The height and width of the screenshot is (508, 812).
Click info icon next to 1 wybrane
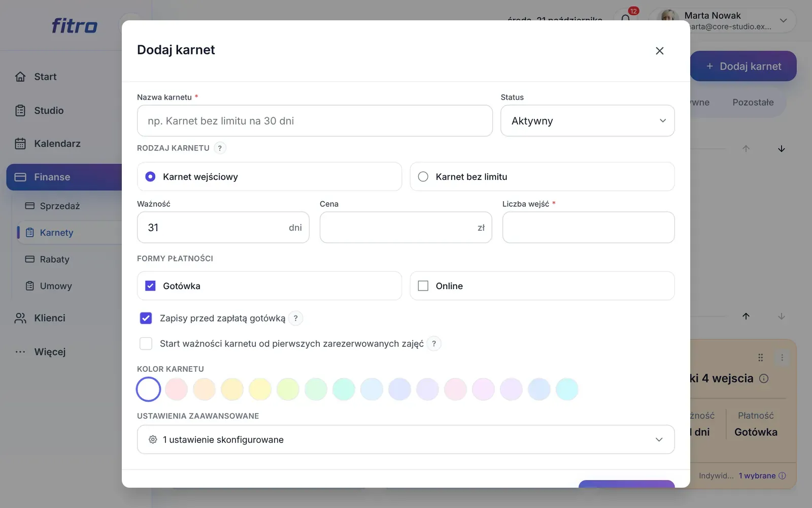point(782,476)
